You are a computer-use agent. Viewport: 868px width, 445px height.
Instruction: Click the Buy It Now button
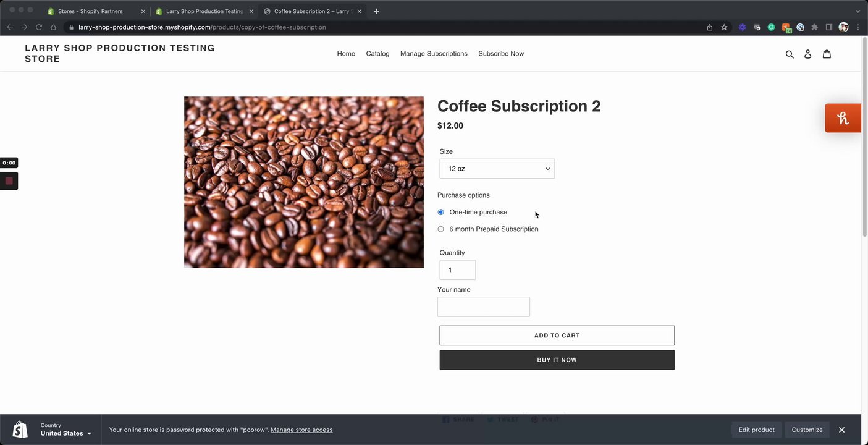(x=557, y=360)
